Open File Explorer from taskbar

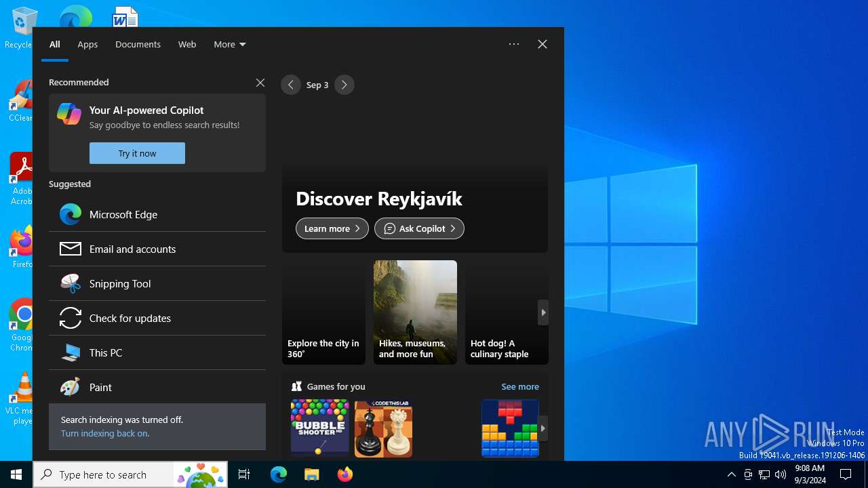pos(311,474)
